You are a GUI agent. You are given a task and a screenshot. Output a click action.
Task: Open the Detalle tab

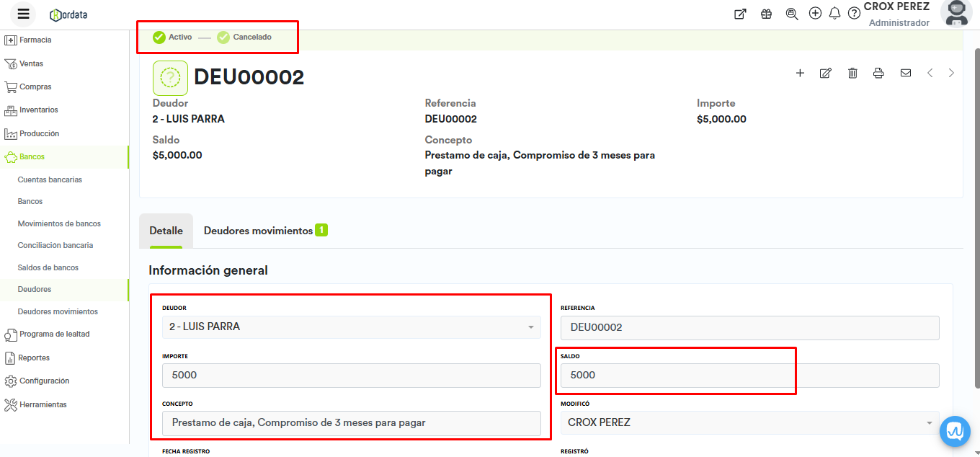click(x=166, y=231)
